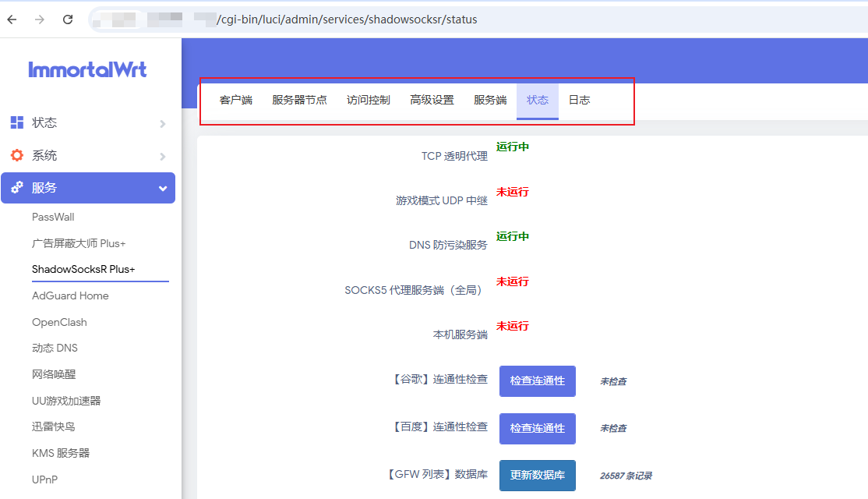Screen dimensions: 868x499
Task: Open OpenClash from the sidebar
Action: [x=59, y=322]
